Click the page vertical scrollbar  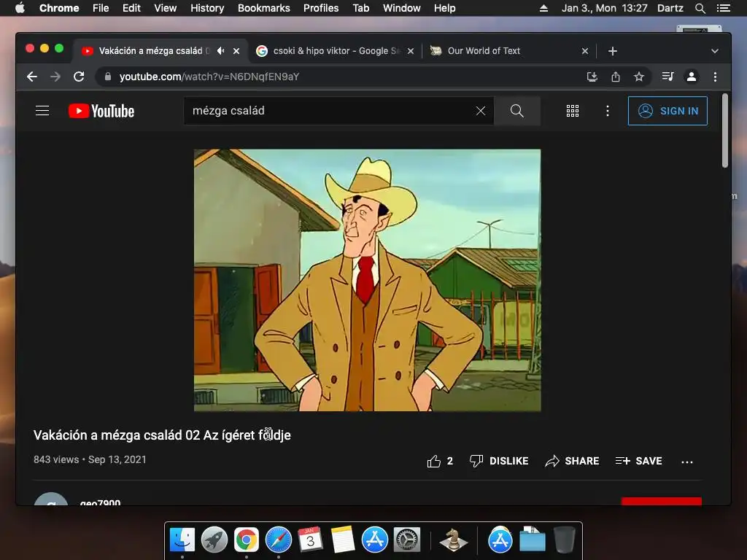[725, 131]
